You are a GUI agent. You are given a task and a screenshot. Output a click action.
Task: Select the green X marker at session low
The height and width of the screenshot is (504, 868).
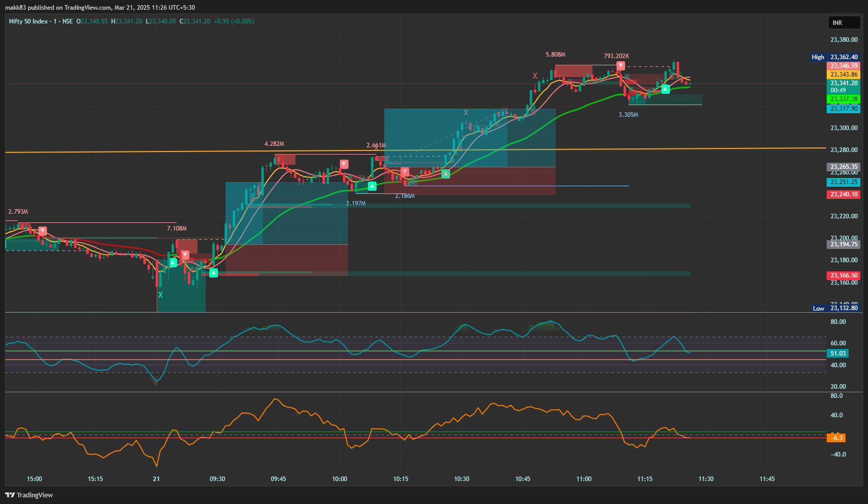click(x=160, y=295)
